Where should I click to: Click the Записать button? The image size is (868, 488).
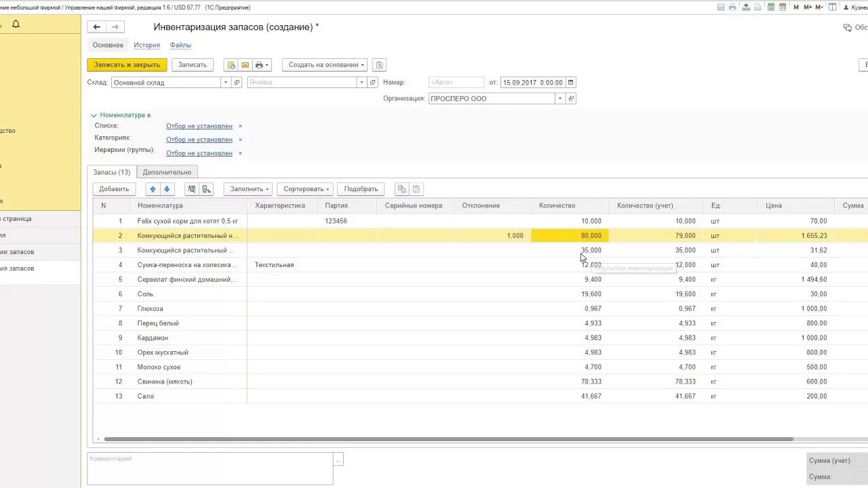193,65
